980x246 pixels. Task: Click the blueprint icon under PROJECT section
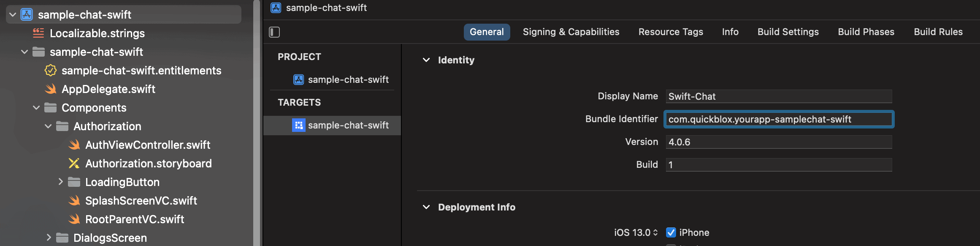tap(299, 79)
